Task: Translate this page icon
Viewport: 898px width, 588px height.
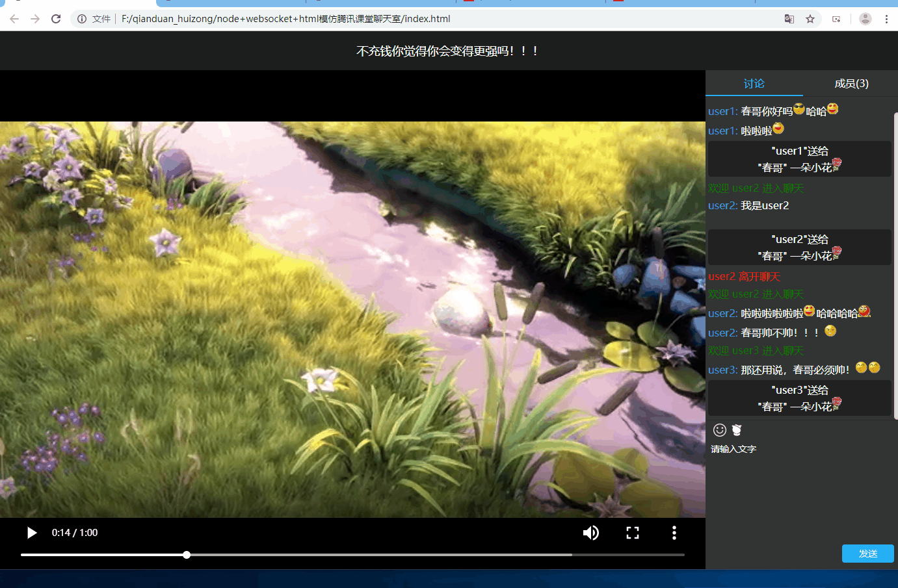Action: tap(789, 19)
